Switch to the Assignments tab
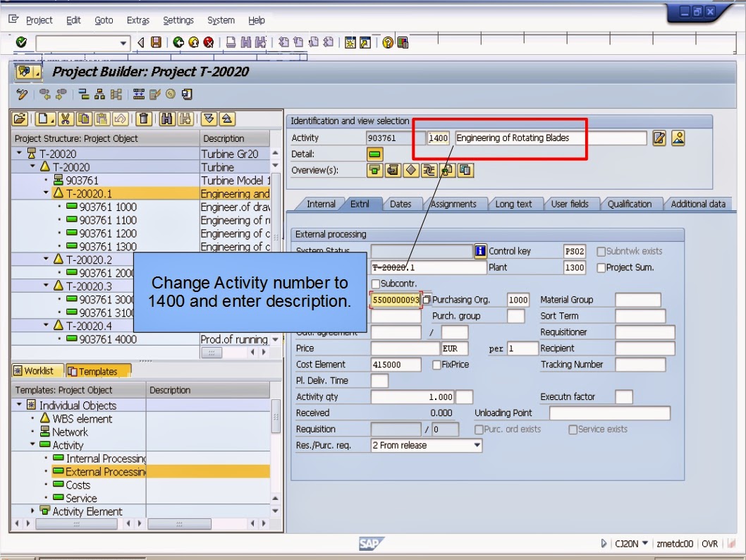 pyautogui.click(x=453, y=204)
